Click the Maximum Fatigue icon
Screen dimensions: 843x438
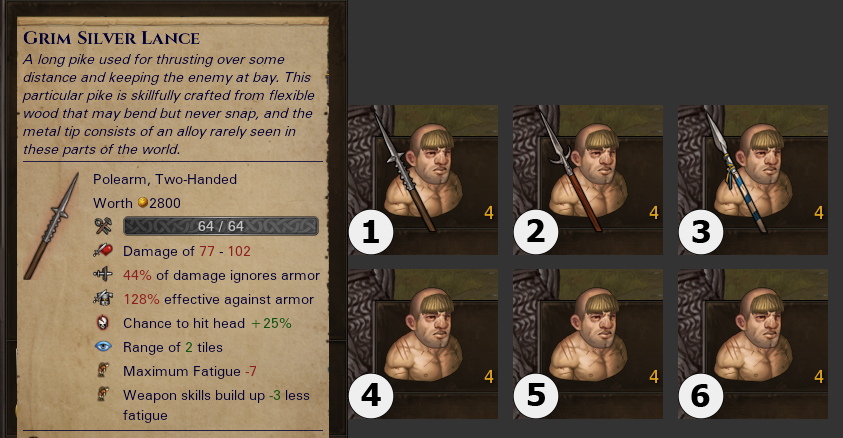[x=103, y=370]
